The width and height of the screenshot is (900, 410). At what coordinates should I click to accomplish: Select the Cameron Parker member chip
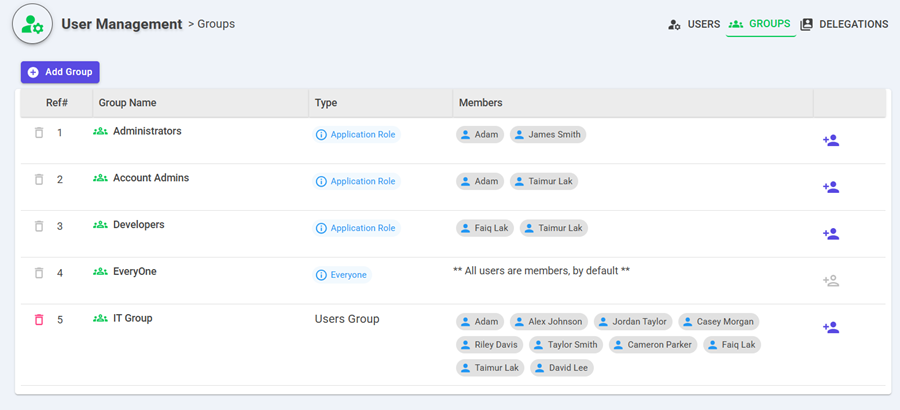pos(652,345)
